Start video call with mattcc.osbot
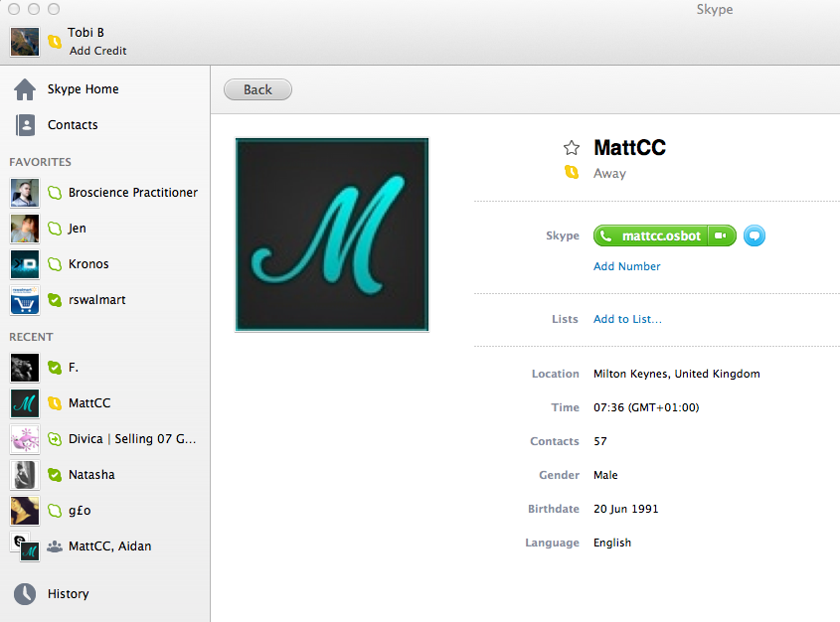 tap(721, 235)
